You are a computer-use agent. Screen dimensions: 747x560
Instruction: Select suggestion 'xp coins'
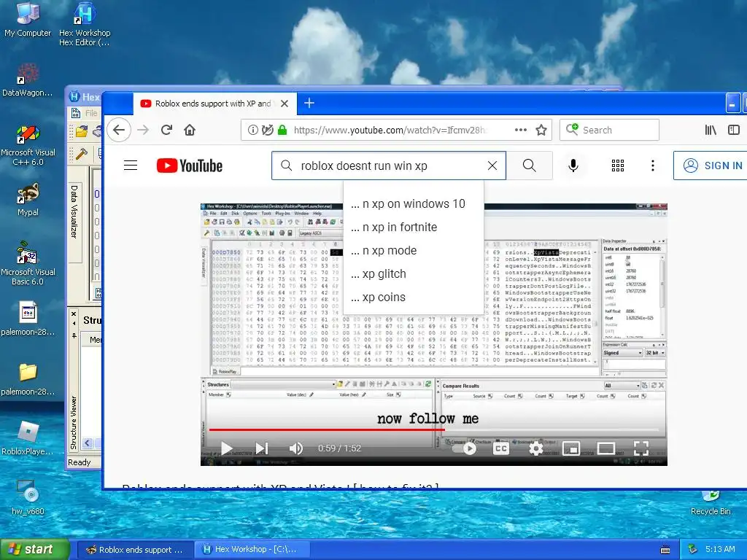tap(413, 297)
